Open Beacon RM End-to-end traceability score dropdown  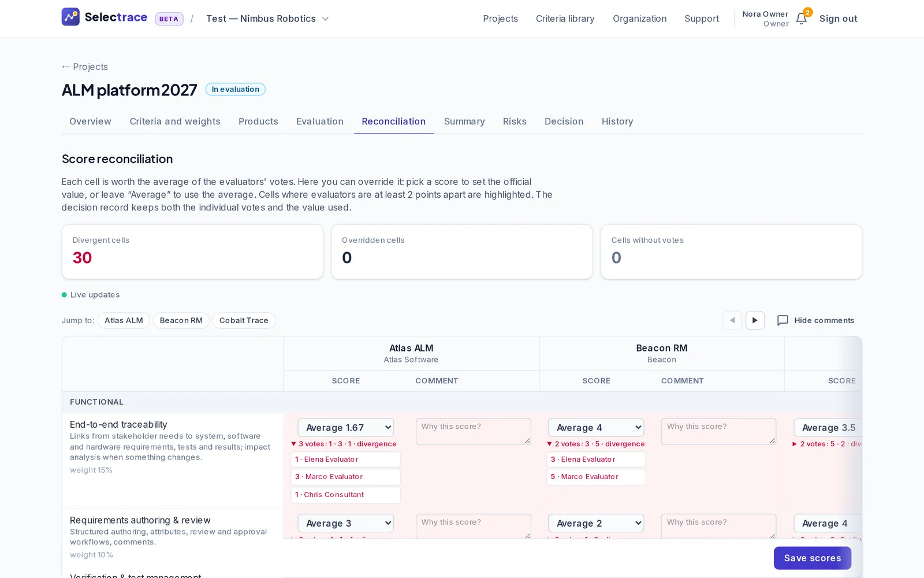click(596, 428)
